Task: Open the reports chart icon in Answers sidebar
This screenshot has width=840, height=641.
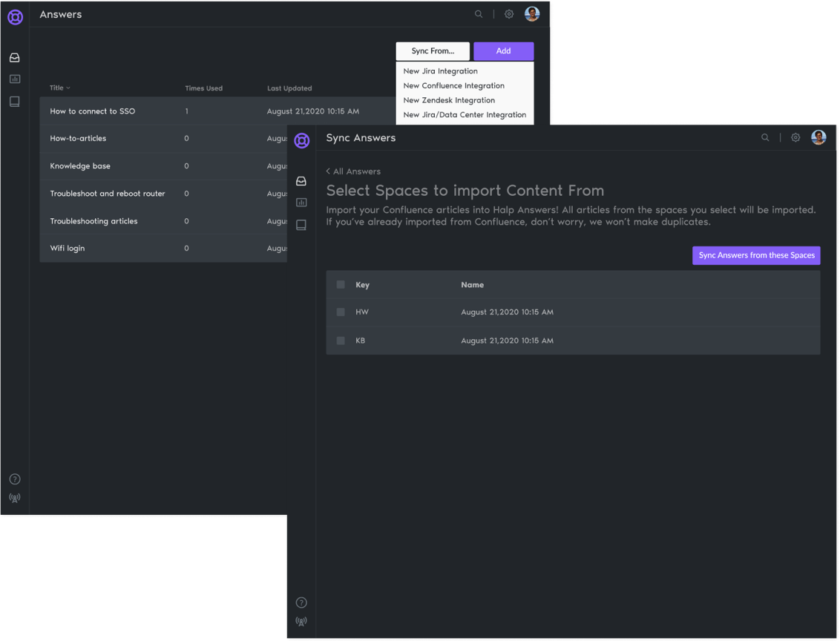Action: coord(15,79)
